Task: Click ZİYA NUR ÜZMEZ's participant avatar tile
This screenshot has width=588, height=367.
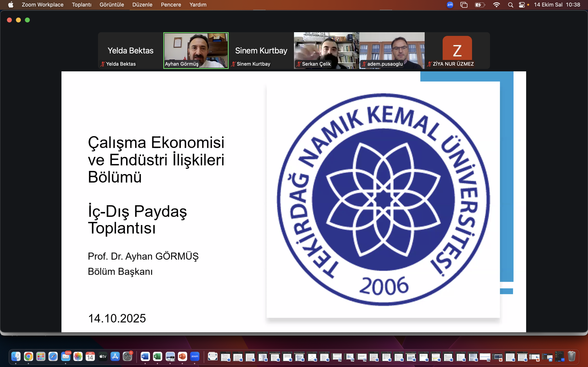Action: 457,50
